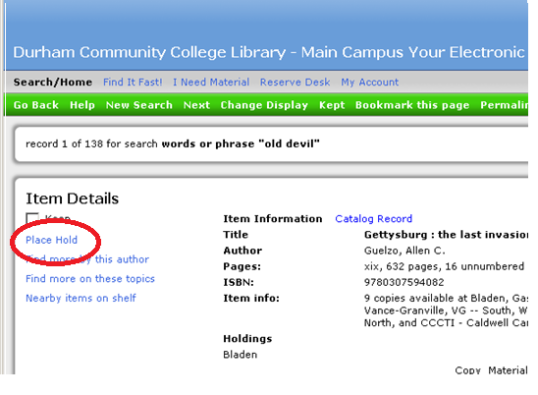Click the Item Information heading
Screen dimensions: 538x395
coord(273,219)
